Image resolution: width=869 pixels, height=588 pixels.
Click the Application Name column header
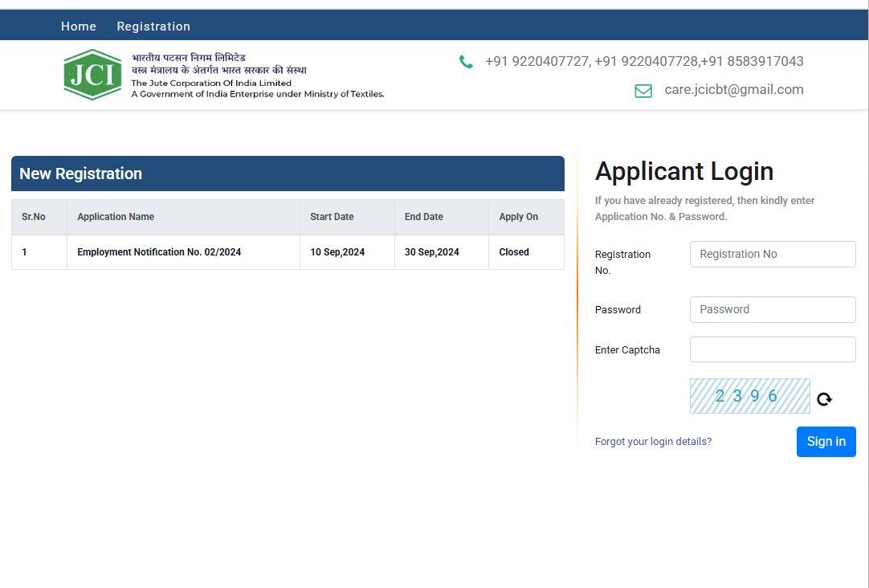tap(116, 217)
